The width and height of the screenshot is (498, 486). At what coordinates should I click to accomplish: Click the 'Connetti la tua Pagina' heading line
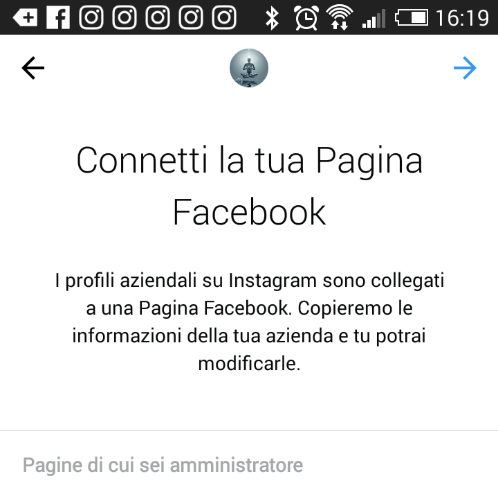click(249, 161)
